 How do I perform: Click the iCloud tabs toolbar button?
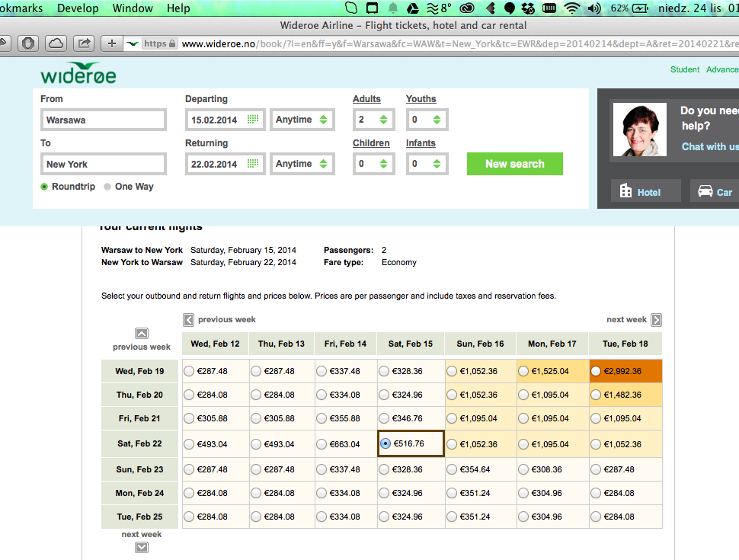click(x=56, y=43)
